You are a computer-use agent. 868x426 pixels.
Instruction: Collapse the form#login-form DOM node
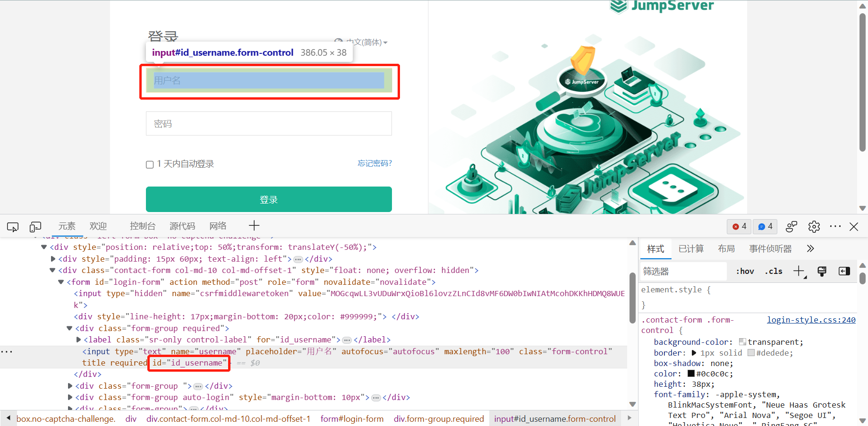(60, 282)
